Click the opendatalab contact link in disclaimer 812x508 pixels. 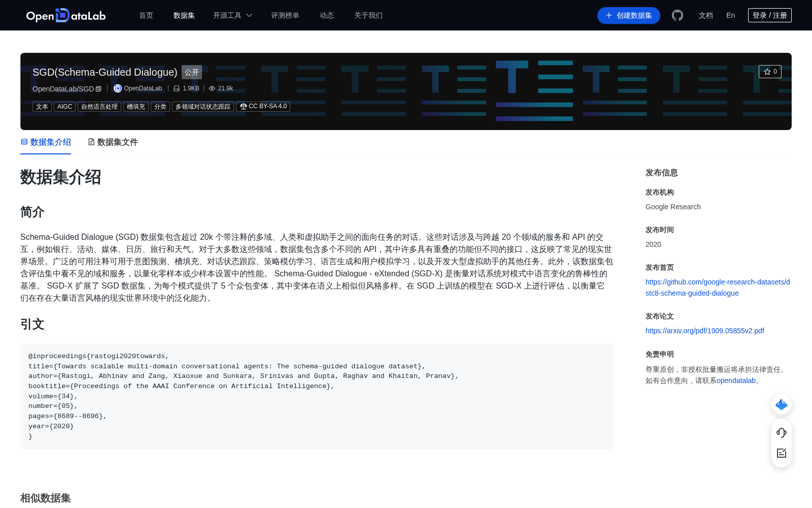point(736,380)
